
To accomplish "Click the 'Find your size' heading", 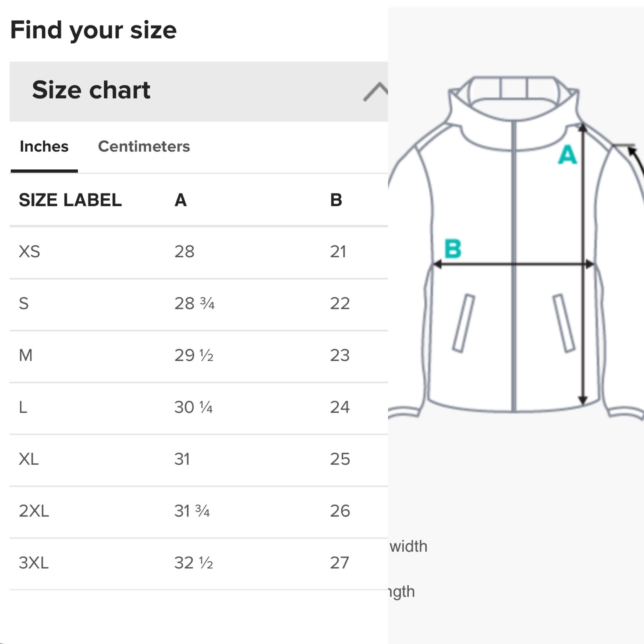I will coord(93,30).
